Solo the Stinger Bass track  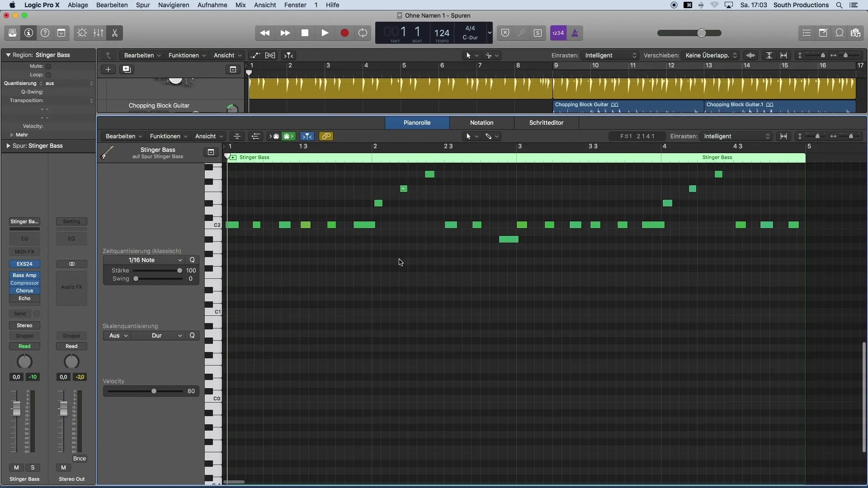point(32,467)
